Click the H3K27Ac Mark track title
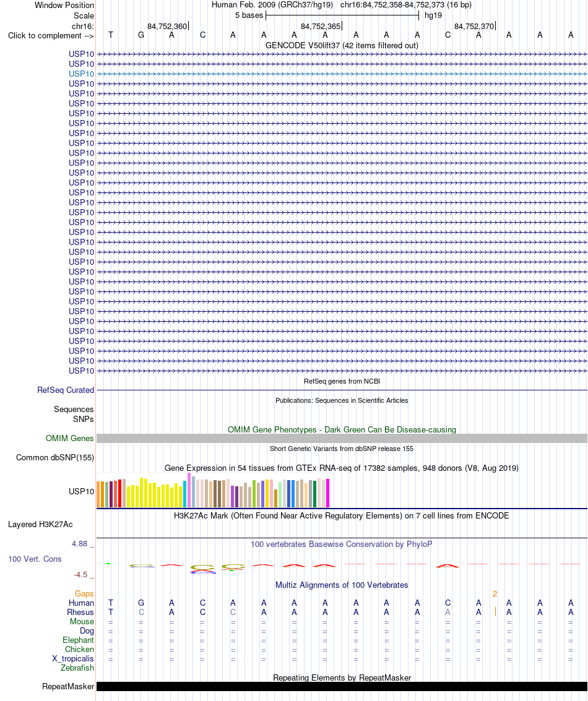 (342, 515)
